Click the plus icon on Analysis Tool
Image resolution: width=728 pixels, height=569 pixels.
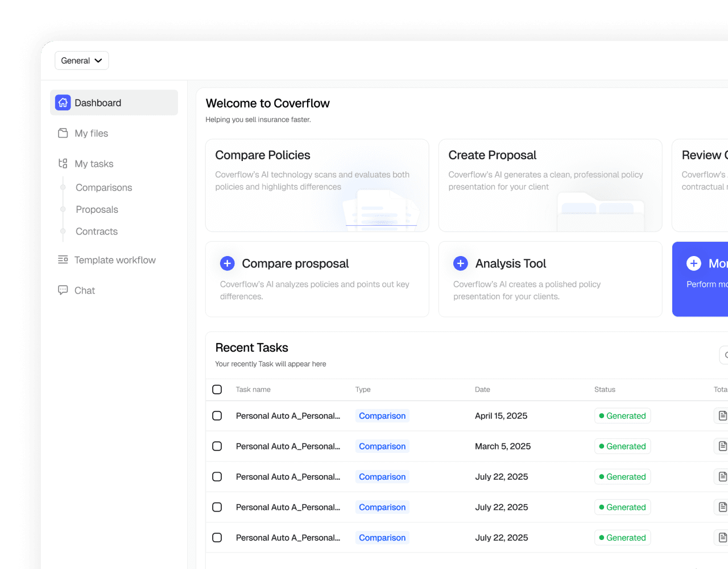point(461,263)
